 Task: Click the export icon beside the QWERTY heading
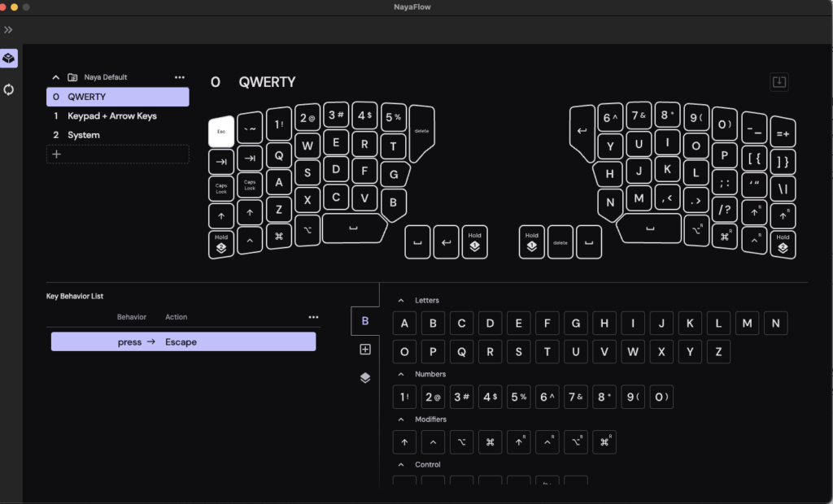tap(778, 82)
